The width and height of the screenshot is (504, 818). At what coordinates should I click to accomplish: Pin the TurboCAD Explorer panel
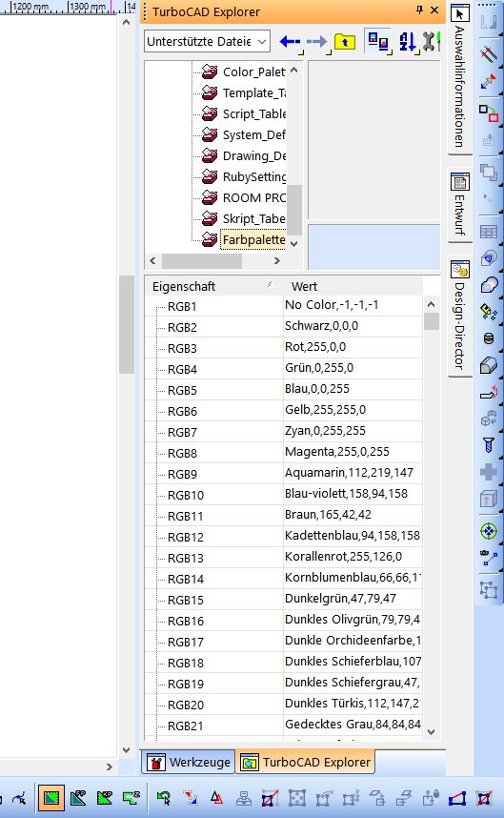(419, 10)
